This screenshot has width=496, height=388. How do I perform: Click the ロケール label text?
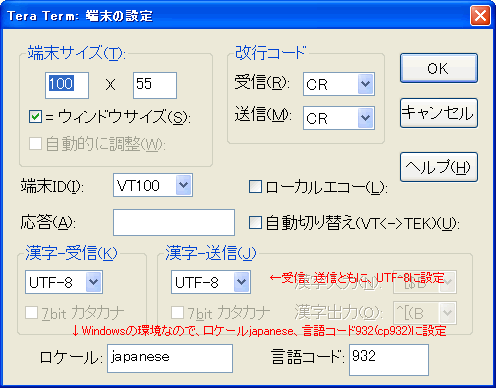click(70, 358)
